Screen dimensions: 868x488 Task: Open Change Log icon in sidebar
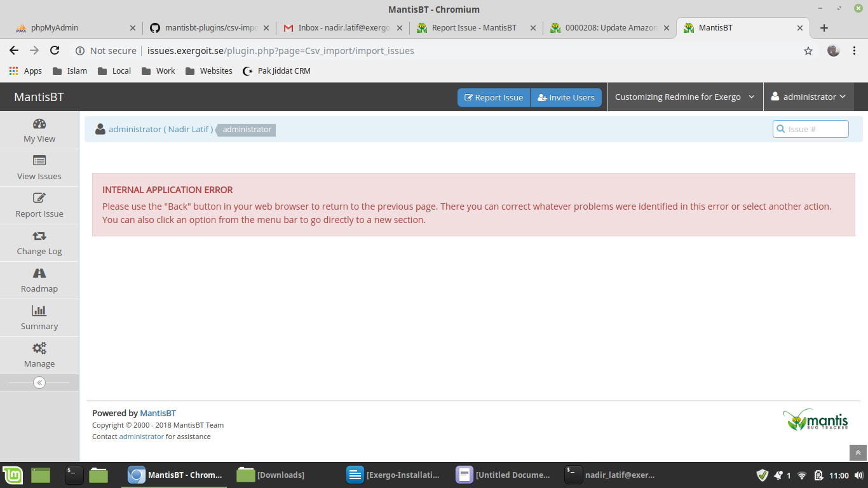39,236
